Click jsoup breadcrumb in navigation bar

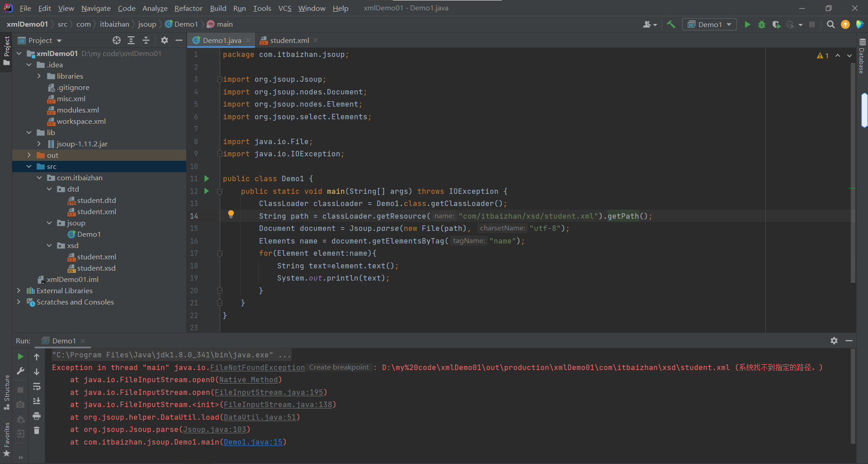(x=147, y=24)
